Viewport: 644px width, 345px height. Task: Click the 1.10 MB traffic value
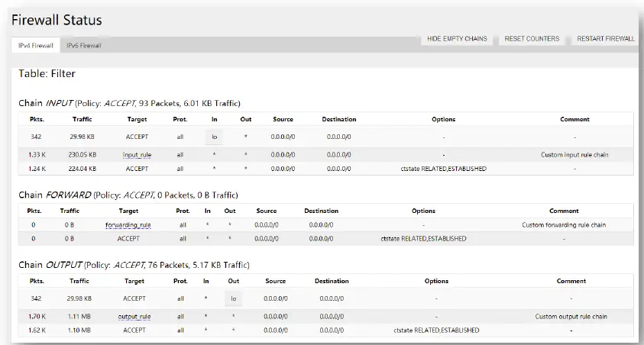[79, 330]
